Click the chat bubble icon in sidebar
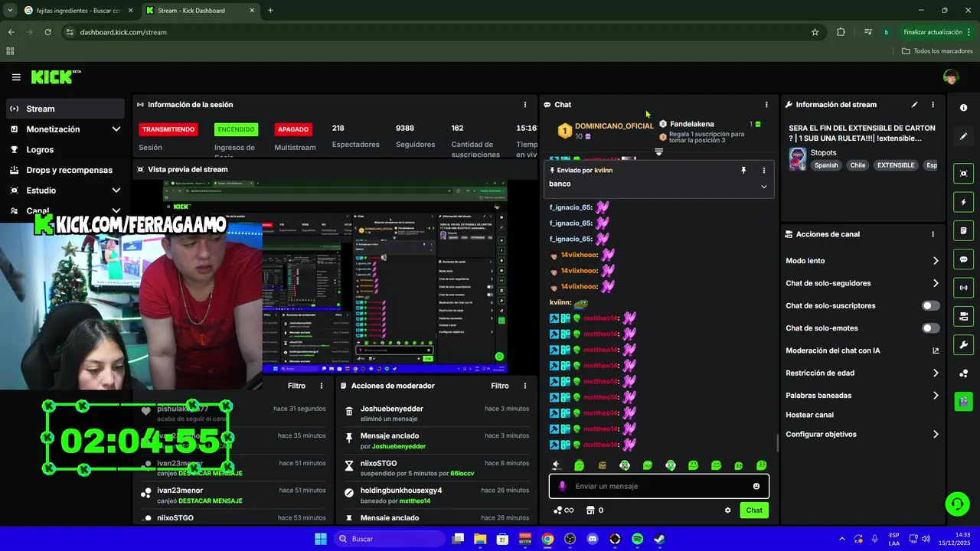The height and width of the screenshot is (551, 980). (963, 259)
